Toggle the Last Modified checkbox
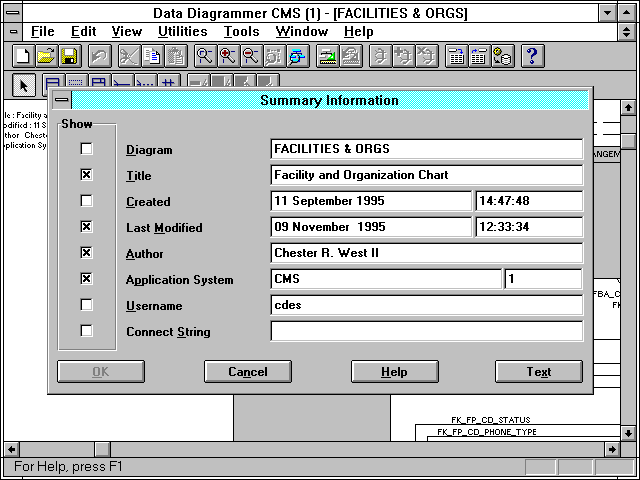Screen dimensions: 640x480 [87, 227]
